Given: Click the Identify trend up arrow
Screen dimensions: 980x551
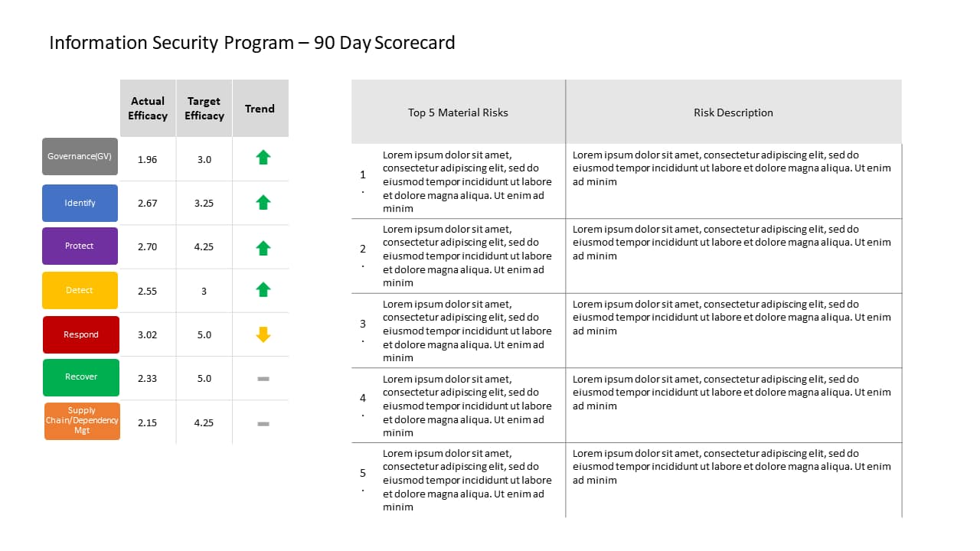Looking at the screenshot, I should 263,203.
